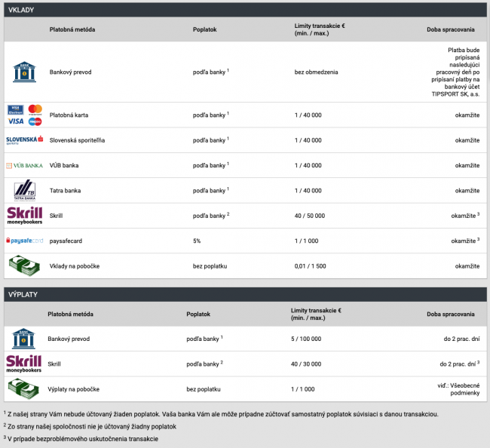Click the Skrill logo in Výplaty section
The height and width of the screenshot is (448, 490).
pos(24,364)
